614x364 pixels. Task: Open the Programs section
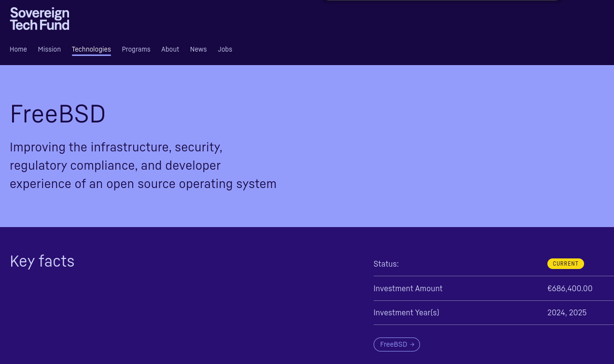point(136,49)
